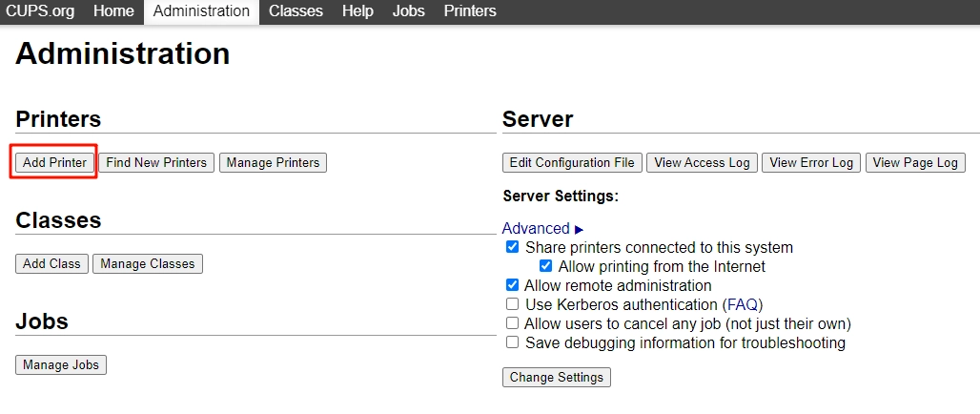Open the CUPS.org navigation item

click(41, 11)
